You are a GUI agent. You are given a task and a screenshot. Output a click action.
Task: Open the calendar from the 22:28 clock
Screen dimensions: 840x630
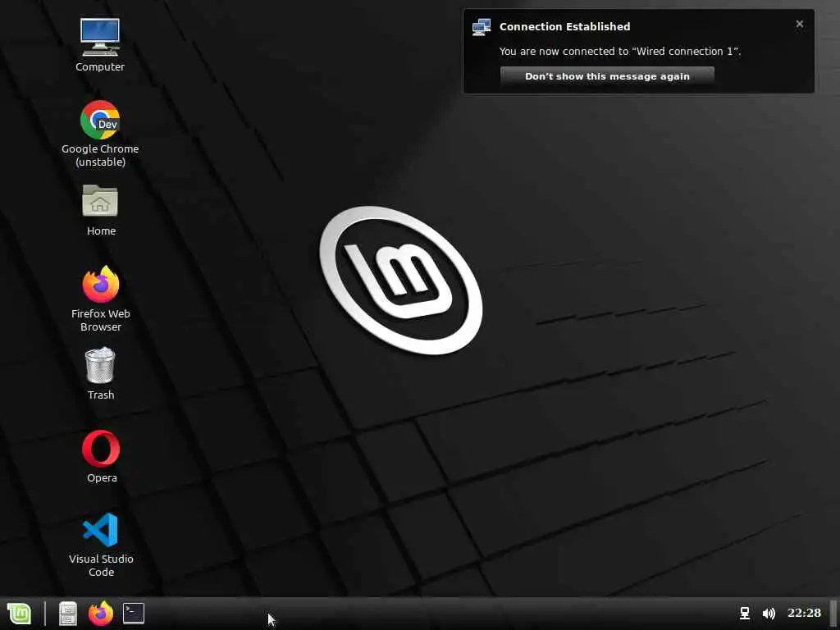(804, 613)
